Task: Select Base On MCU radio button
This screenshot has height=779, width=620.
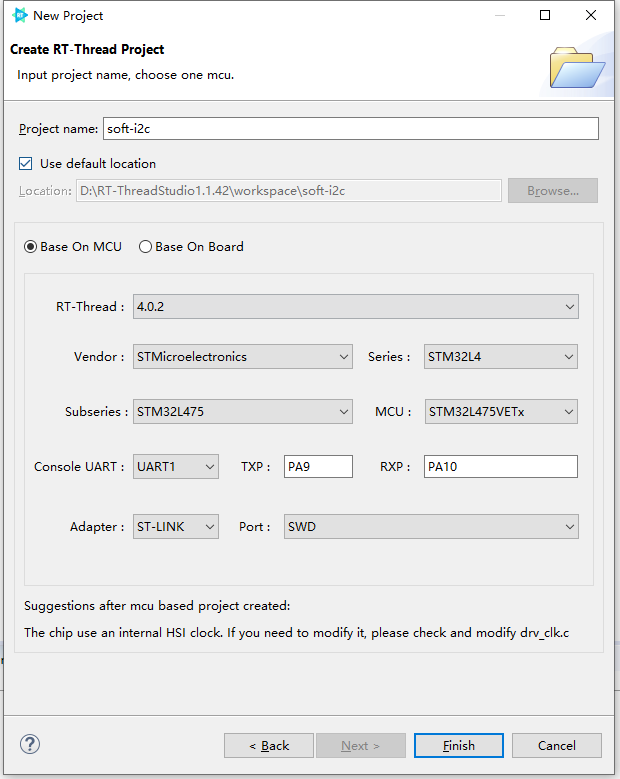Action: point(30,246)
